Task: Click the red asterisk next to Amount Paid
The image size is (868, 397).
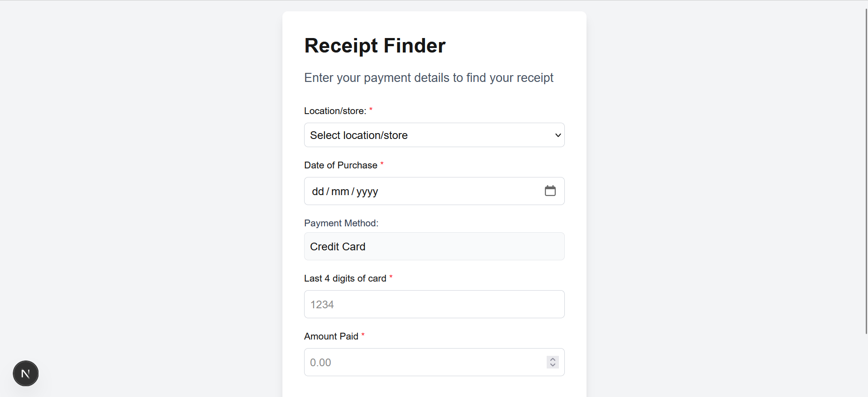Action: 363,335
